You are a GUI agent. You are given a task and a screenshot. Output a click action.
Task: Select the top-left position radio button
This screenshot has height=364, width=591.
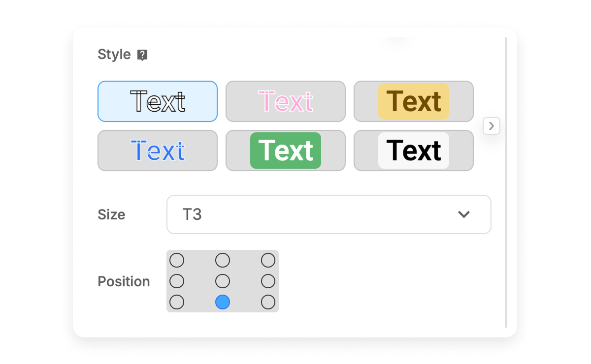(x=177, y=260)
